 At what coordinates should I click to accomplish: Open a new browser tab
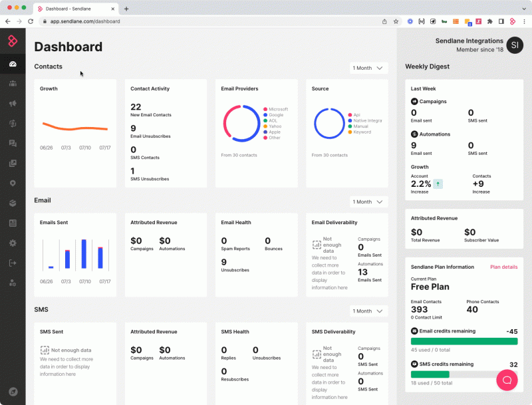pyautogui.click(x=126, y=9)
